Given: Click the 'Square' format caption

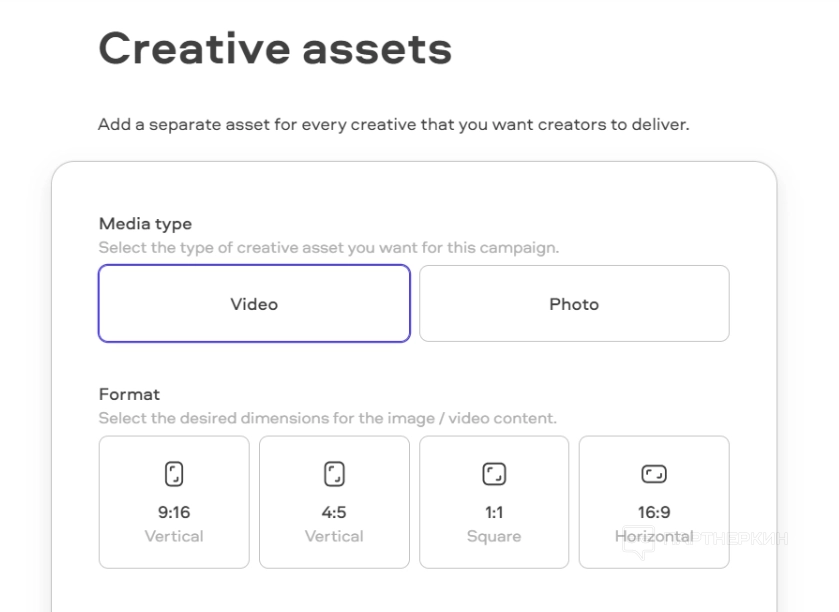Looking at the screenshot, I should coord(494,536).
